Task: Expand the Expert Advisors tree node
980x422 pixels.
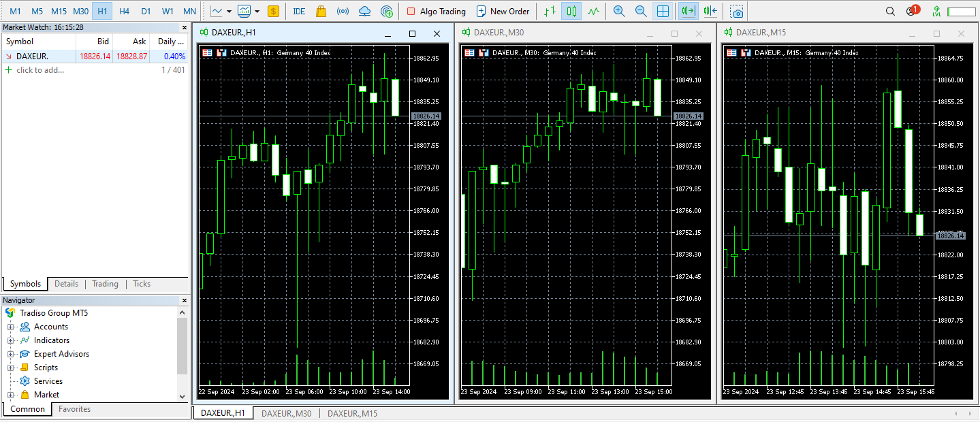Action: pos(11,354)
